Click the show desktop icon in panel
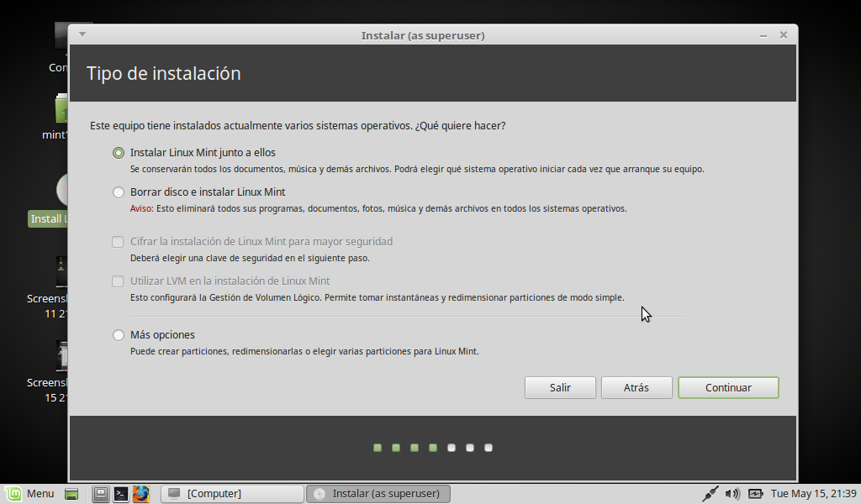This screenshot has width=861, height=504. (x=71, y=494)
